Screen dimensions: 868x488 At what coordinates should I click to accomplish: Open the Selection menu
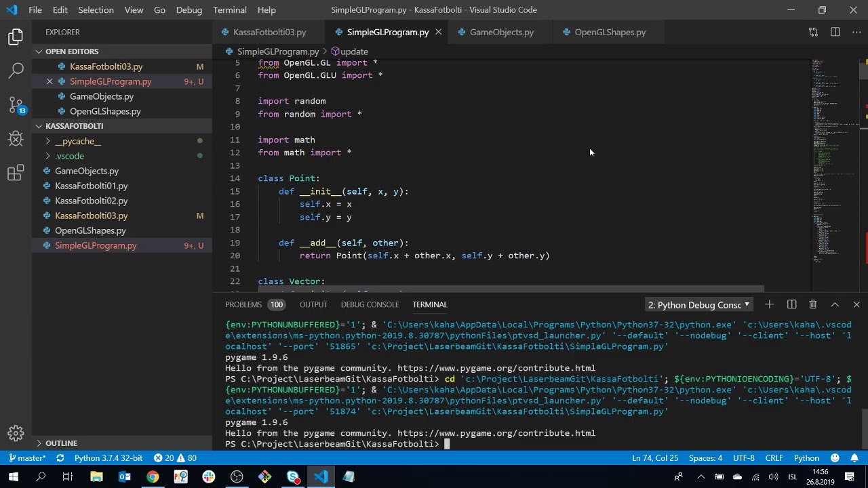click(x=96, y=10)
